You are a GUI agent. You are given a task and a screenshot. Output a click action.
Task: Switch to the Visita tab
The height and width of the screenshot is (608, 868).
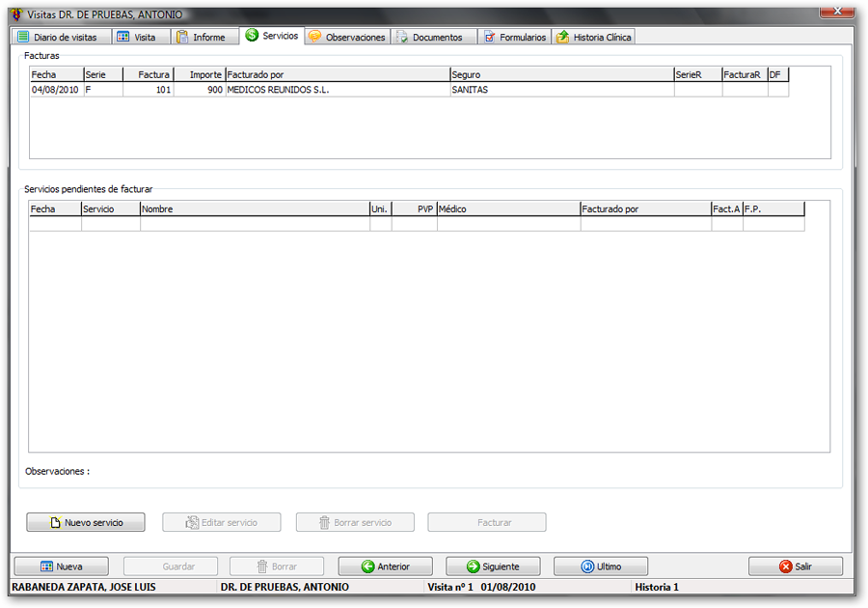click(x=139, y=37)
